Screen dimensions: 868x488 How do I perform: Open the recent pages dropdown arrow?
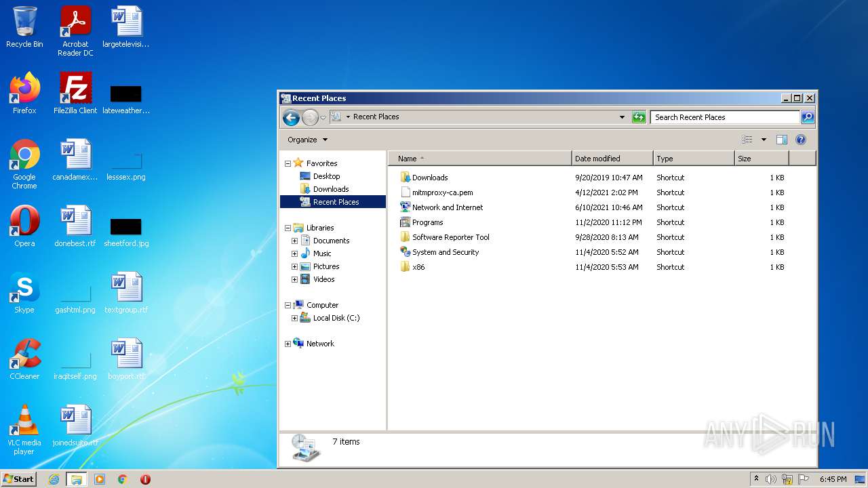(323, 117)
